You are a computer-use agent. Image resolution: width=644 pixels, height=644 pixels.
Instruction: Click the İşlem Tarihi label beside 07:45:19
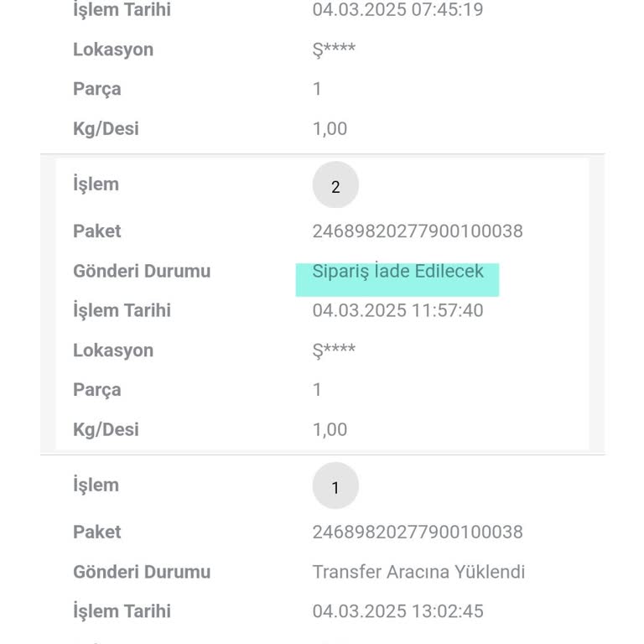tap(122, 10)
